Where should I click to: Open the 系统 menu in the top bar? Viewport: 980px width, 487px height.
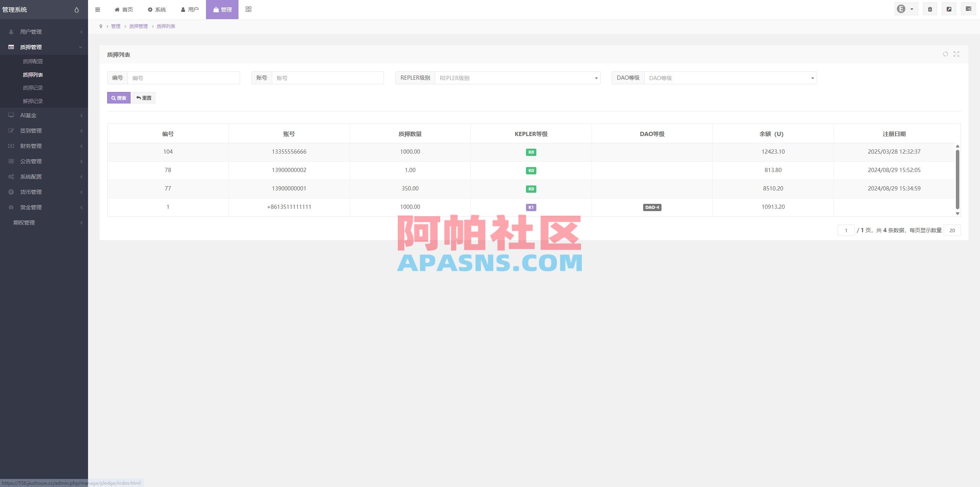point(157,10)
